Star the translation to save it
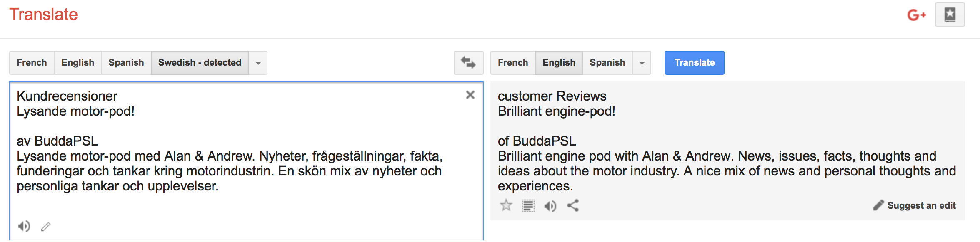Viewport: 980px width, 242px height. 506,205
